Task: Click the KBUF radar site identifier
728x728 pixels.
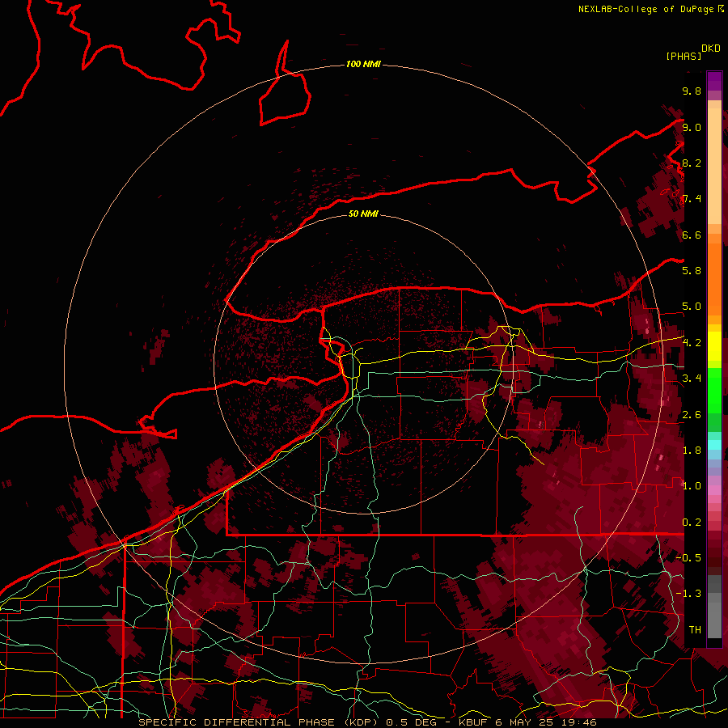Action: coord(473,722)
